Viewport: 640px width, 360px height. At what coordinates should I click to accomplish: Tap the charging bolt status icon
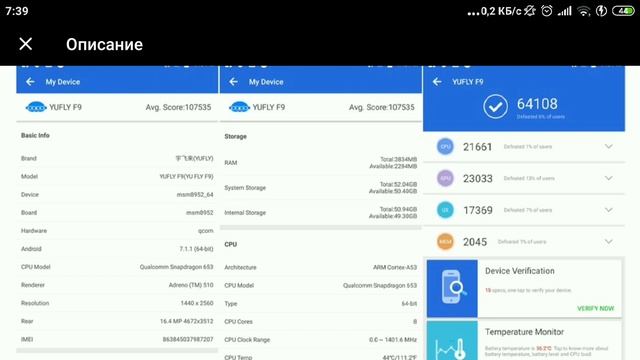pyautogui.click(x=601, y=11)
